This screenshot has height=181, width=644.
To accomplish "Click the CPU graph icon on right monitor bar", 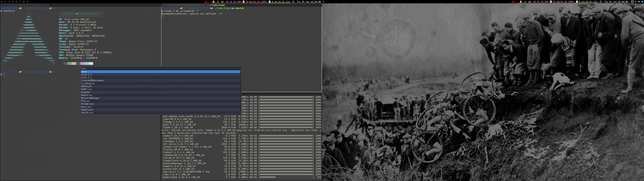I will [530, 2].
